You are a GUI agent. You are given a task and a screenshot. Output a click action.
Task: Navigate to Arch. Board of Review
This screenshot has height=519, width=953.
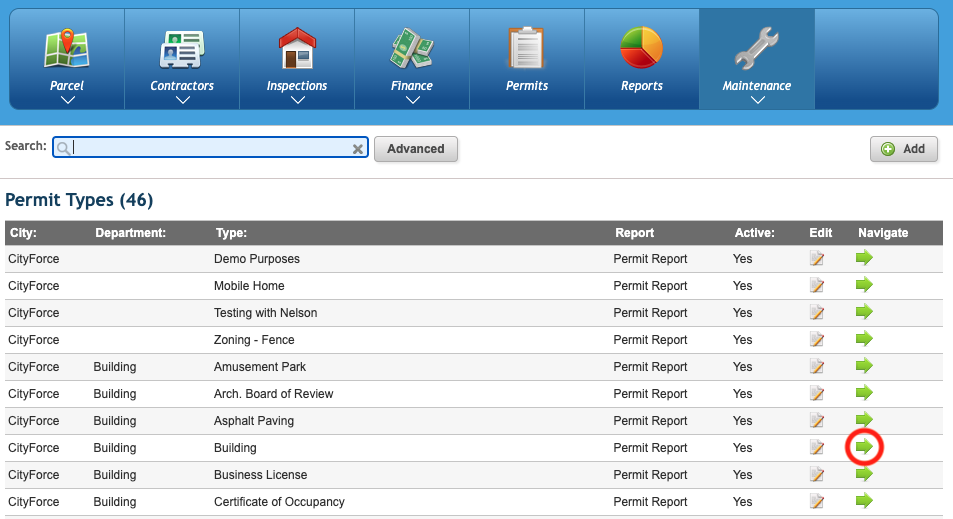click(864, 393)
